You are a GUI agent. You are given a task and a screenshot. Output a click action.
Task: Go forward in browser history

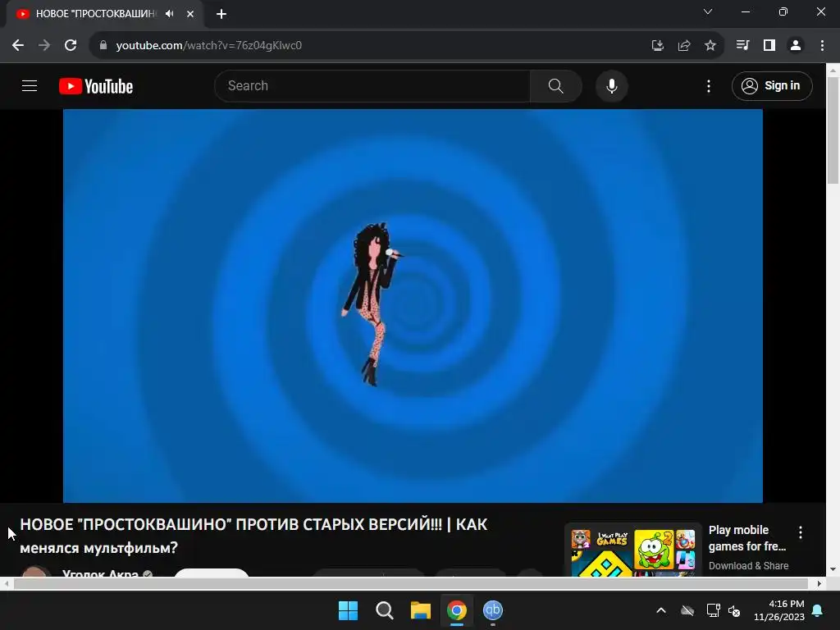(x=44, y=46)
